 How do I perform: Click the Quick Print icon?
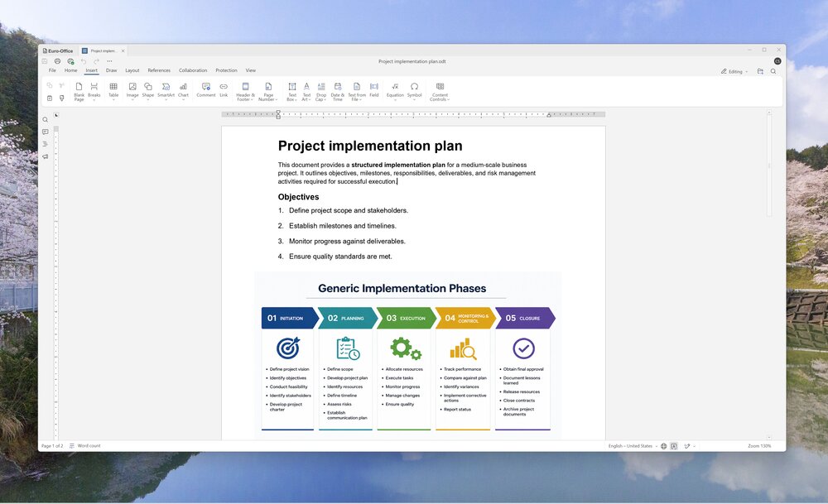pyautogui.click(x=70, y=61)
